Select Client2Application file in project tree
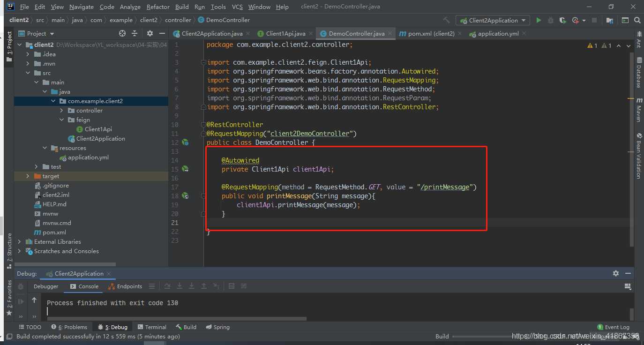644x345 pixels. point(97,139)
